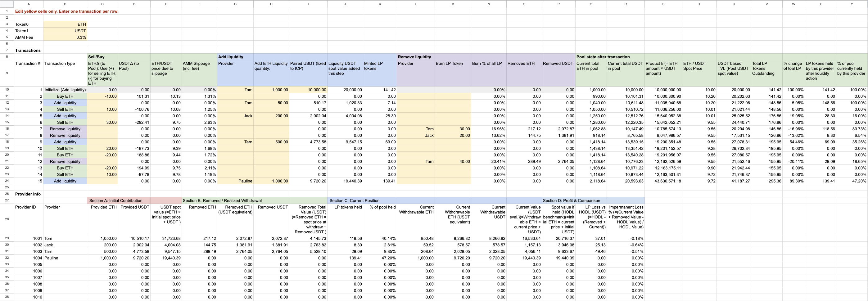Click the 49.46 LP loss cell

(591, 252)
